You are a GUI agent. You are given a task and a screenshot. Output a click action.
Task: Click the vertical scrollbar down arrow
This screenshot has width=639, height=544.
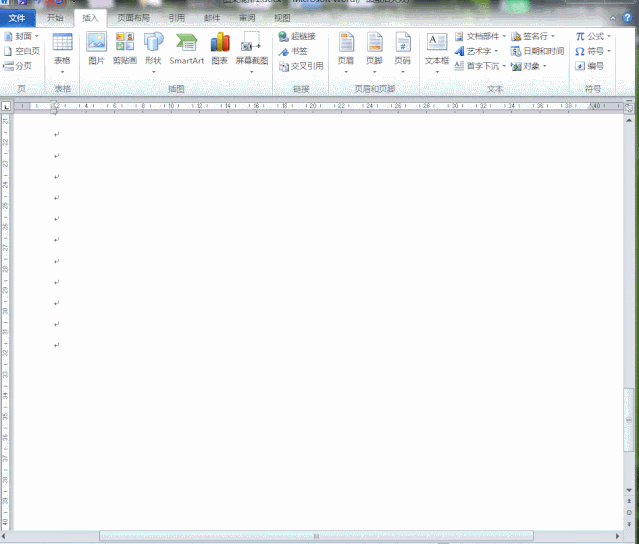pos(629,490)
